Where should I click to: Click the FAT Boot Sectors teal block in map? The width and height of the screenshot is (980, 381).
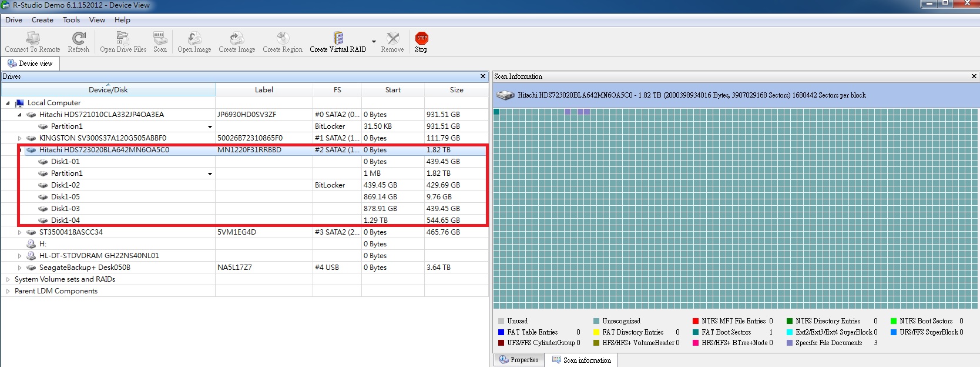click(496, 112)
